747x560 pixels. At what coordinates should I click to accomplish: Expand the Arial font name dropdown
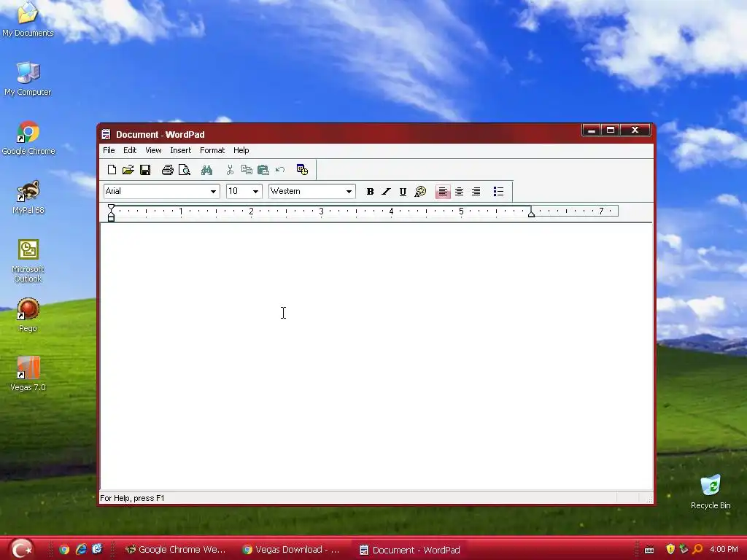213,192
